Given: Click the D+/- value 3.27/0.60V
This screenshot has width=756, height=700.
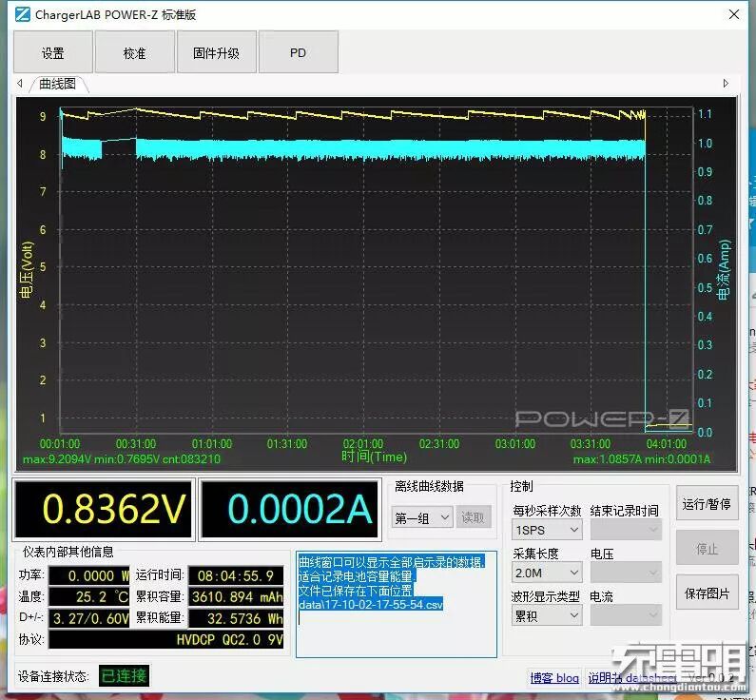Looking at the screenshot, I should pos(89,618).
